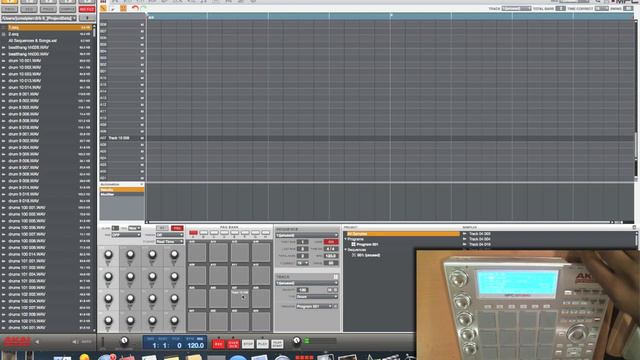Image resolution: width=640 pixels, height=360 pixels.
Task: Click the REC transport button
Action: click(x=218, y=344)
